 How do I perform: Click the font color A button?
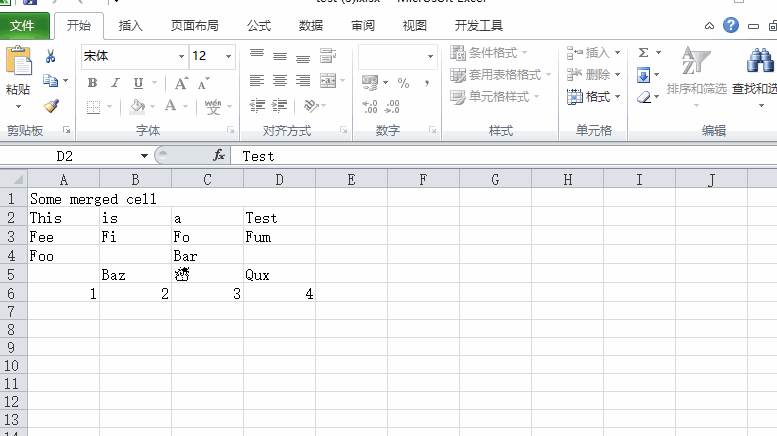(170, 106)
